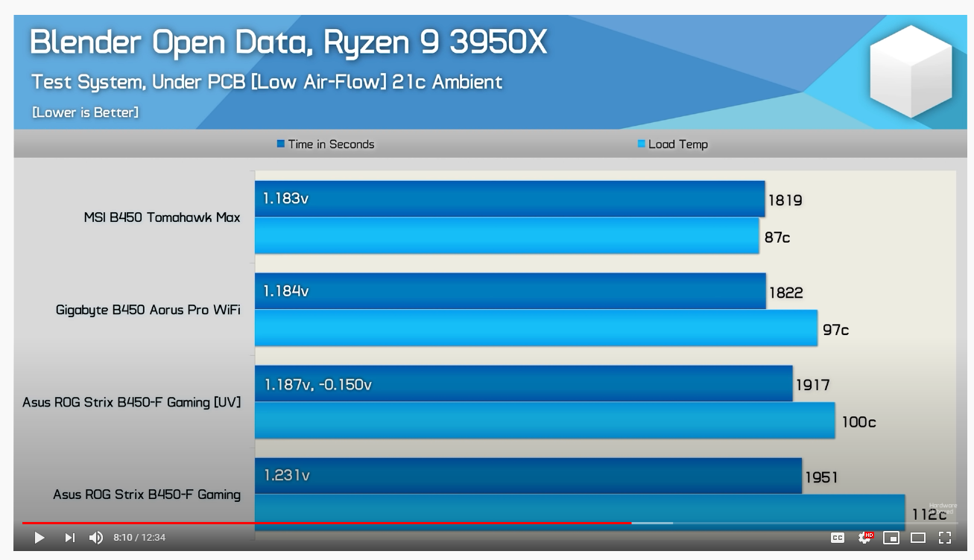Click the "100c" temperature value
The image size is (974, 560).
click(x=858, y=422)
